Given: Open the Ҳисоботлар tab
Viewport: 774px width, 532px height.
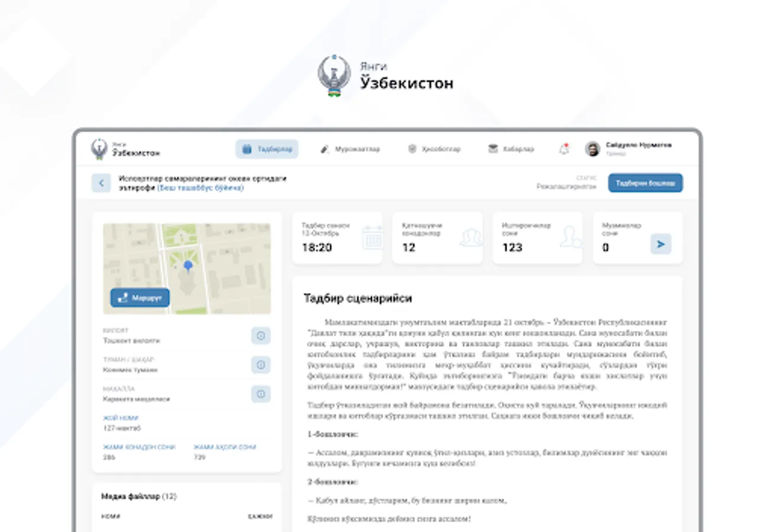Looking at the screenshot, I should (x=434, y=149).
